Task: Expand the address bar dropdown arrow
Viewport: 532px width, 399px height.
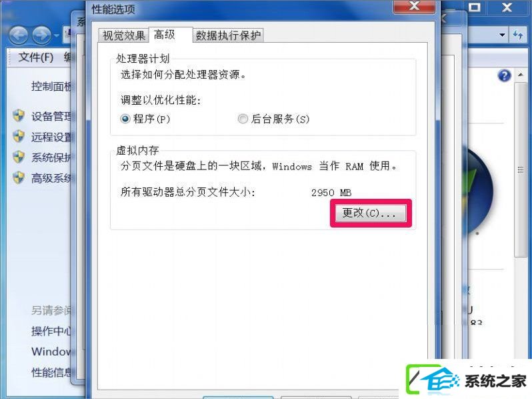Action: 502,35
